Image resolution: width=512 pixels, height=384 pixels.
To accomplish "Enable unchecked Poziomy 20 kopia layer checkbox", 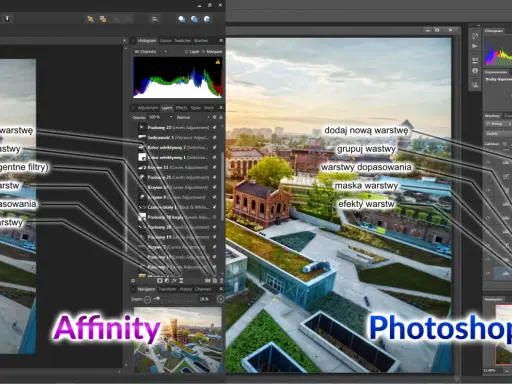I will tap(215, 217).
